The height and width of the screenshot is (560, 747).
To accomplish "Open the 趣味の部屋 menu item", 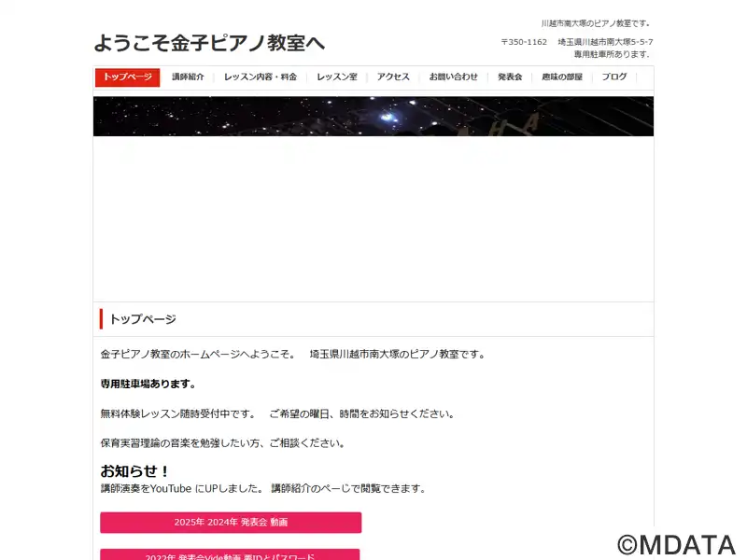I will point(562,77).
